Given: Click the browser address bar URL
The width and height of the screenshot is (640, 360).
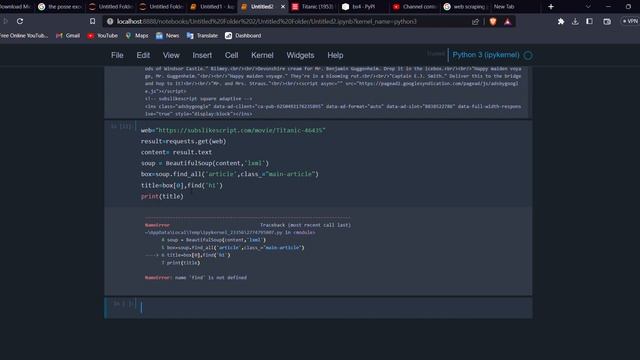Looking at the screenshot, I should pos(267,21).
